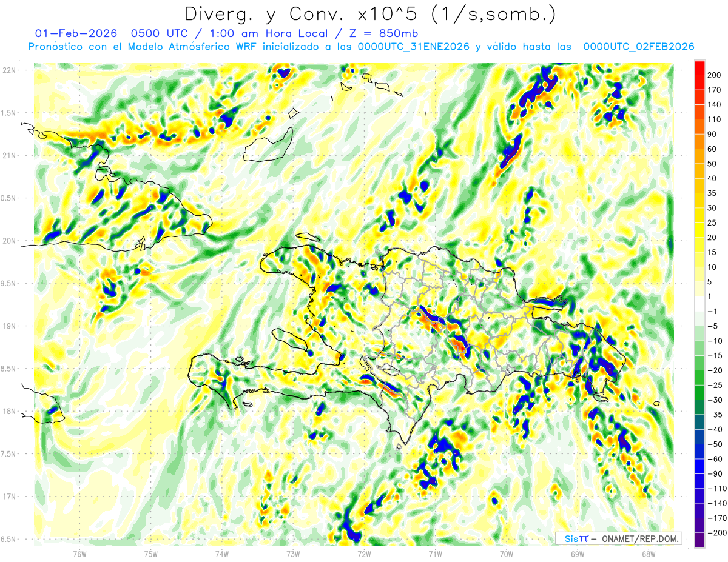
Task: Click the '8.5N' latitude tick label
Action: [x=9, y=369]
